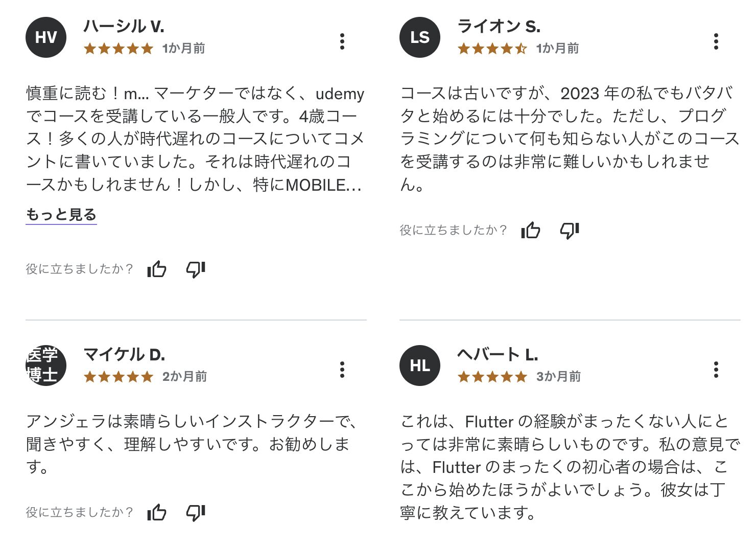
Task: Click ハーシル V.'s HV avatar
Action: [x=45, y=37]
